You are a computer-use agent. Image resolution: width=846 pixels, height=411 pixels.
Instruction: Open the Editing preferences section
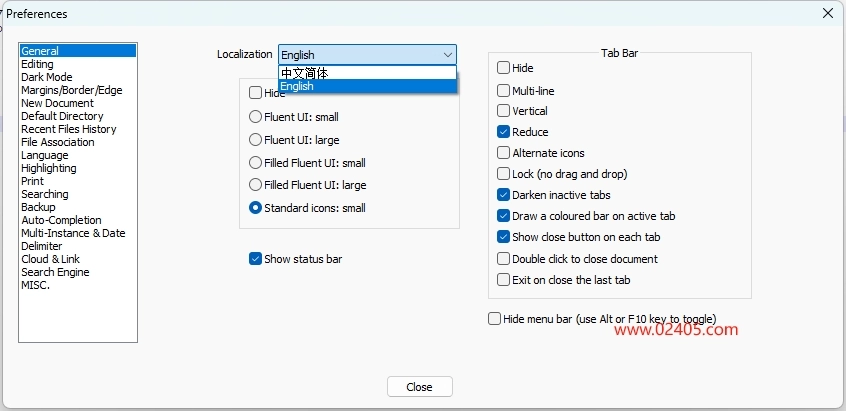(x=38, y=64)
